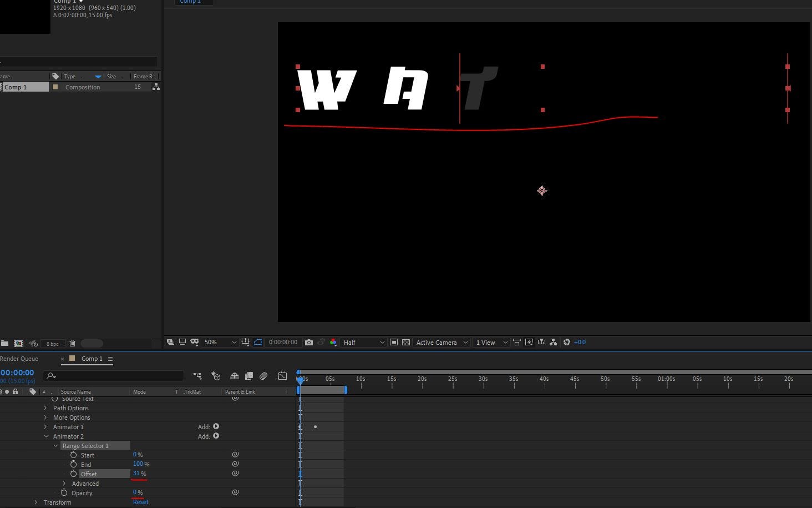Click the Start row expression pick whip

(x=235, y=455)
